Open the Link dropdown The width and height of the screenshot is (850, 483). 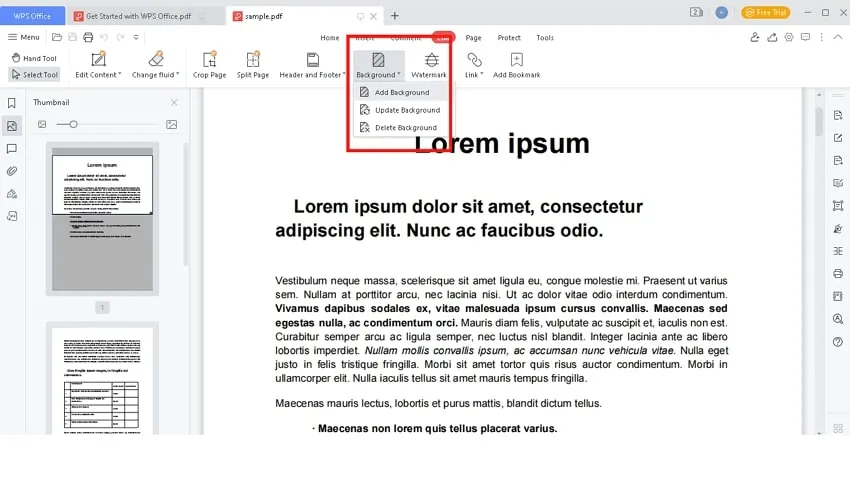pyautogui.click(x=474, y=65)
